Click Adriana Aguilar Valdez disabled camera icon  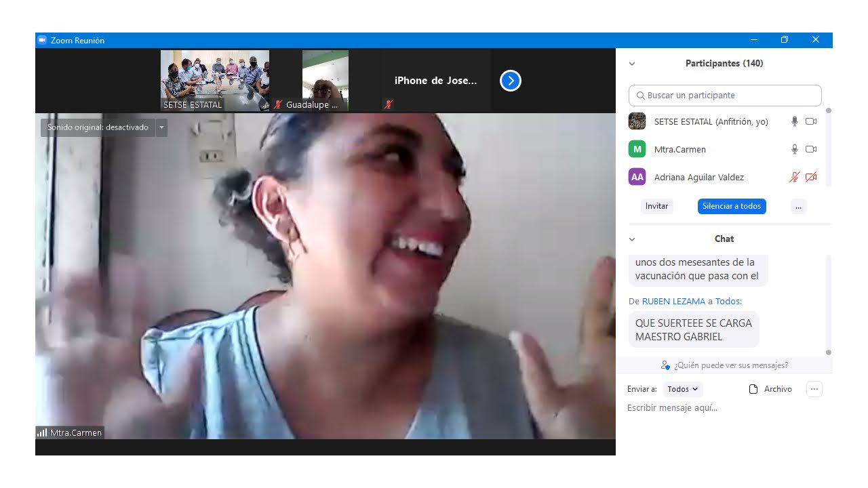(811, 177)
